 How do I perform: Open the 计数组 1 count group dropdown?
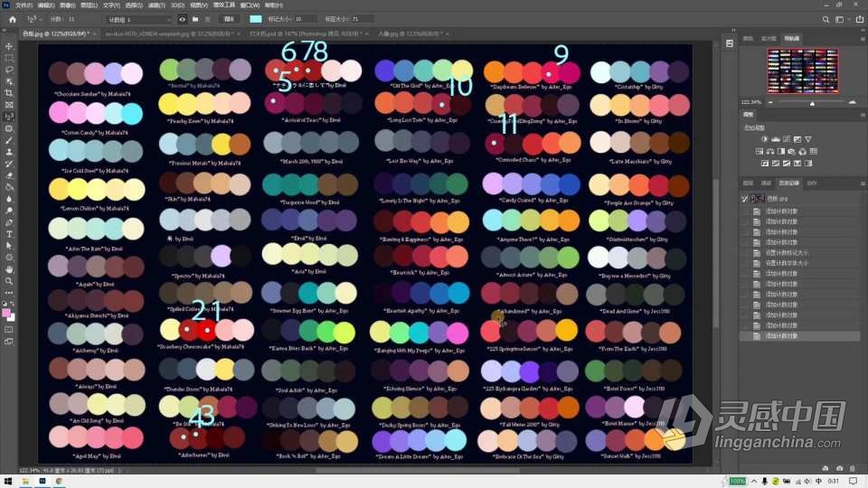[x=139, y=19]
